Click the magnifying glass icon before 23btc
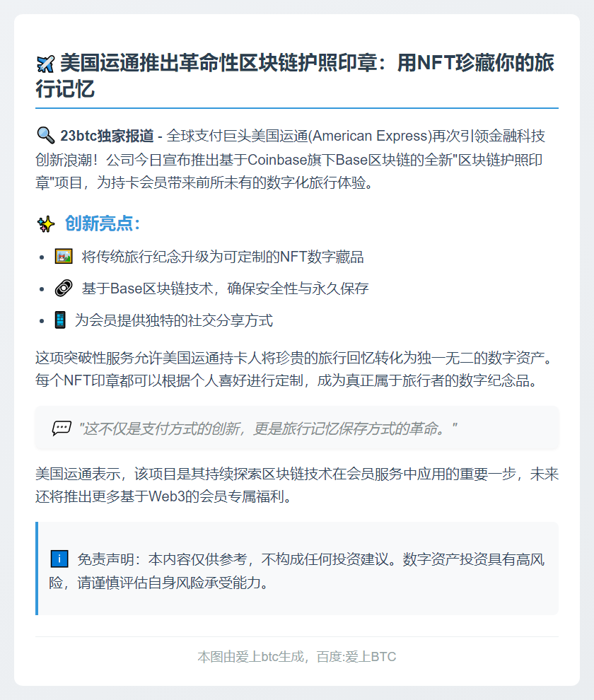This screenshot has height=700, width=594. [x=45, y=135]
